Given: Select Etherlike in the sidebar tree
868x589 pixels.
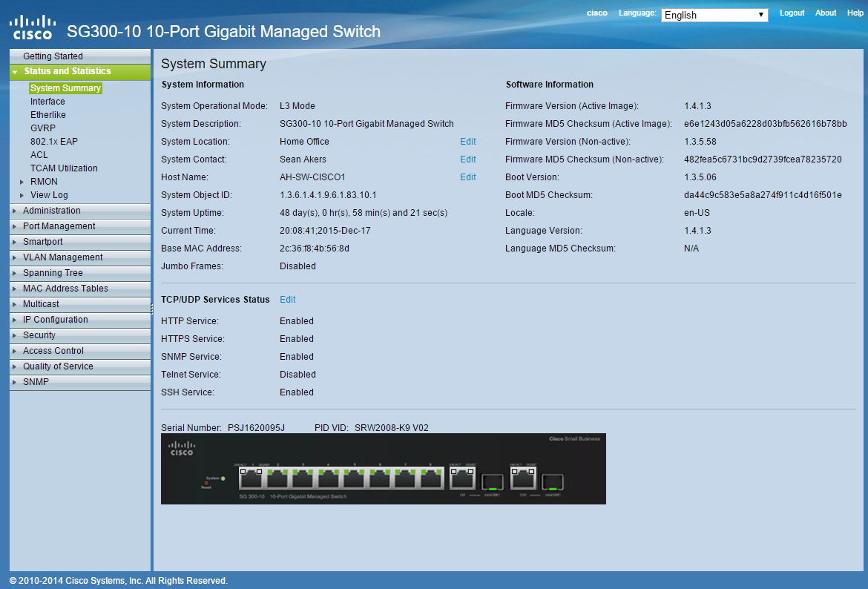Looking at the screenshot, I should (x=48, y=114).
